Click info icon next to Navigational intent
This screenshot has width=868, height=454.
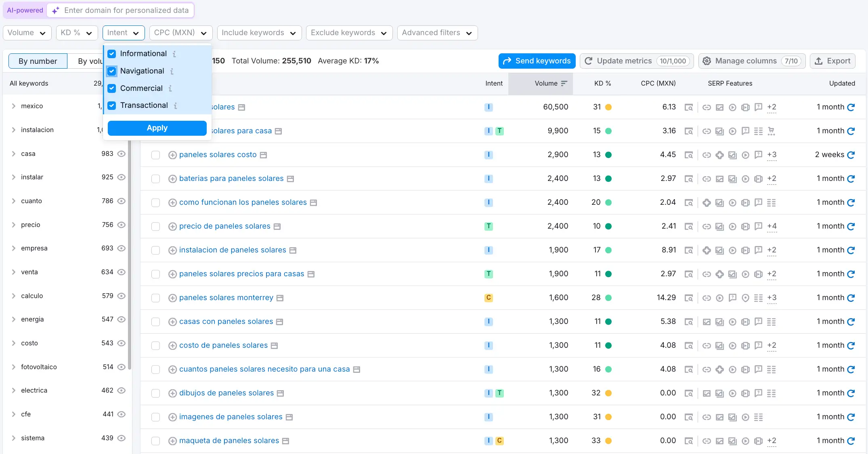click(172, 71)
